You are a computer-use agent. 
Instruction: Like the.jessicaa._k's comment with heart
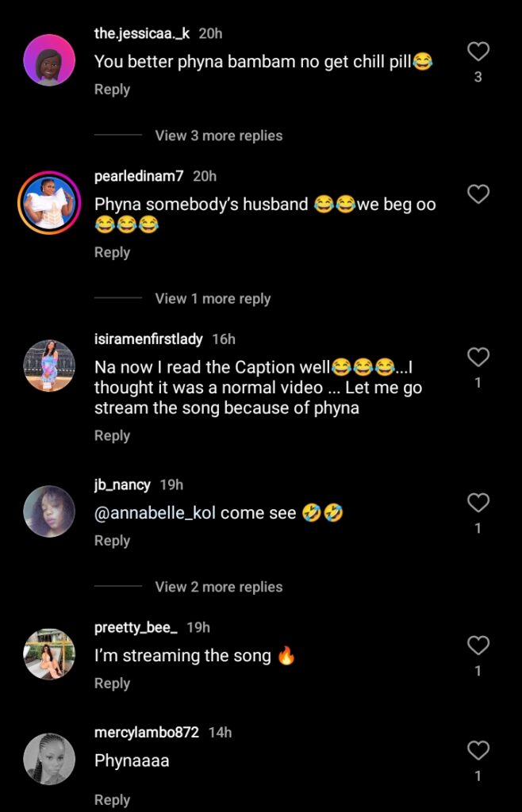pyautogui.click(x=478, y=52)
